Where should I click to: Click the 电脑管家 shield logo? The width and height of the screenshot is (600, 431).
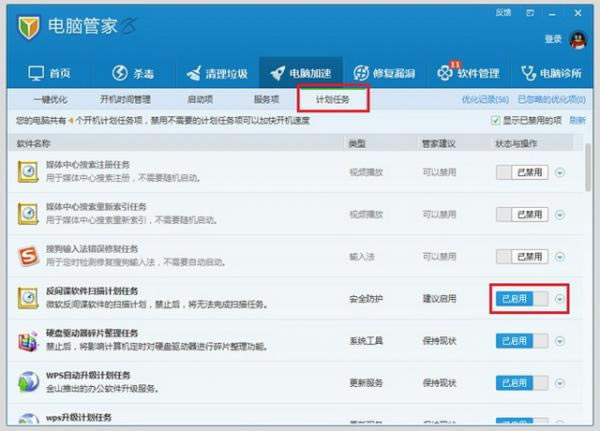point(29,27)
